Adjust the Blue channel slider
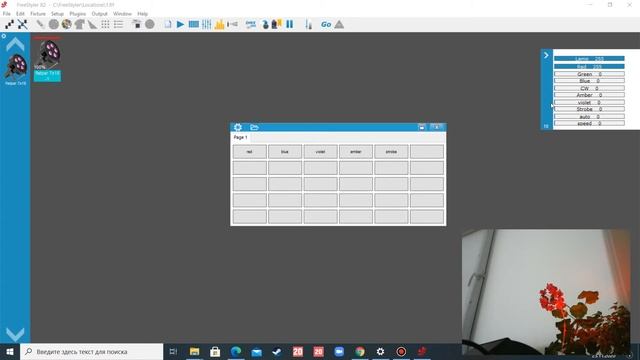 coord(589,81)
